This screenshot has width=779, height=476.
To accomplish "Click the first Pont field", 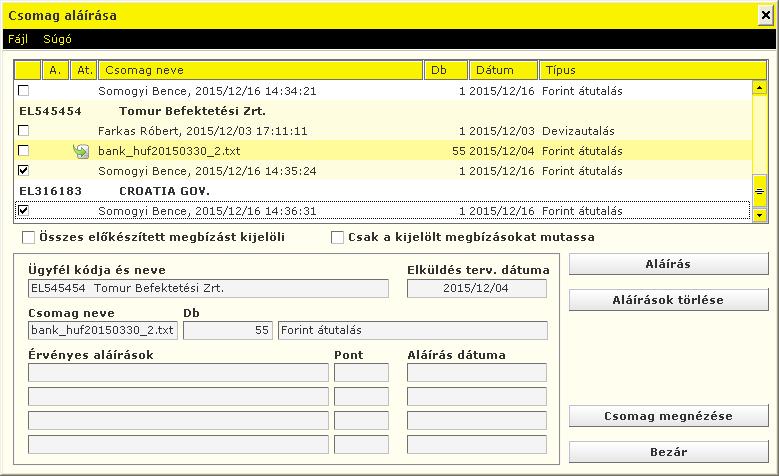I will tap(361, 373).
